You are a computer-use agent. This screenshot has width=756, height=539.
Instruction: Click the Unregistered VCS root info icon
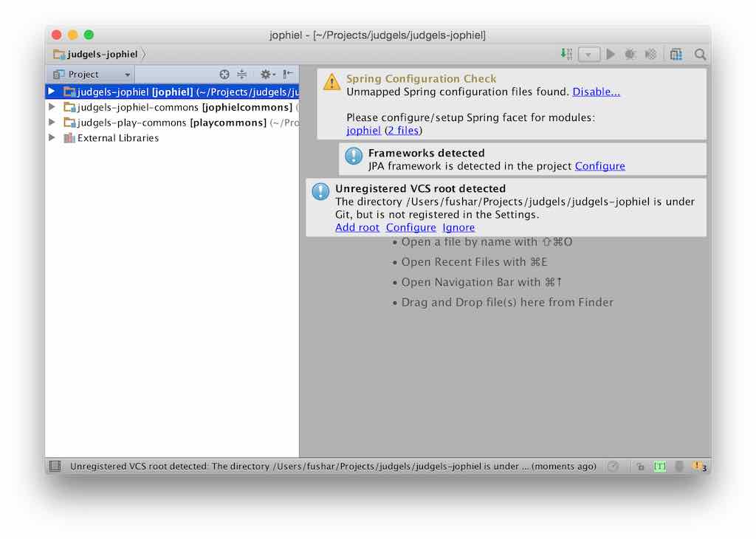coord(320,191)
